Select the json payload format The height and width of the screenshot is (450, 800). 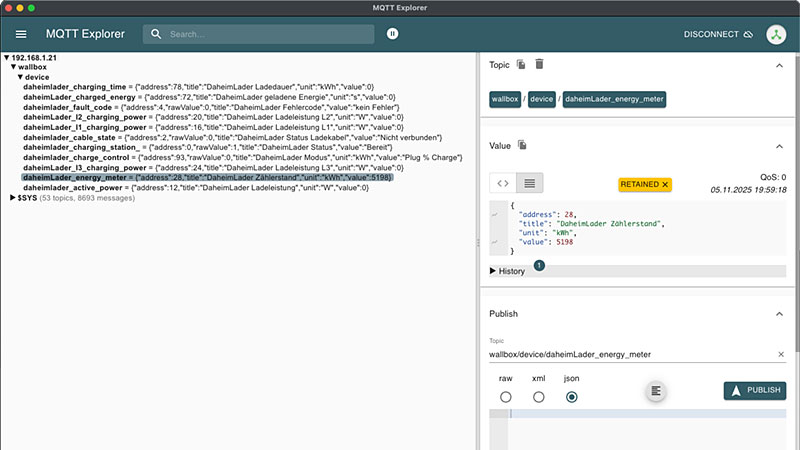click(x=572, y=397)
